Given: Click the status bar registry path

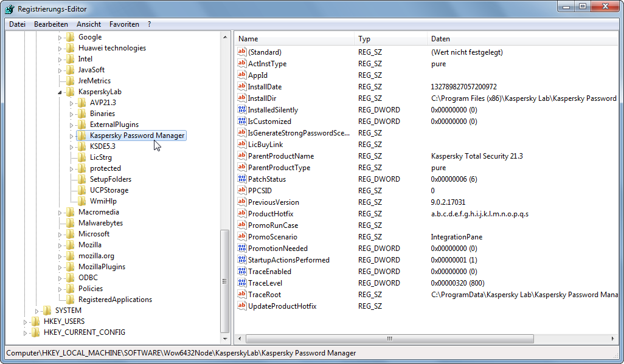Looking at the screenshot, I should click(181, 353).
